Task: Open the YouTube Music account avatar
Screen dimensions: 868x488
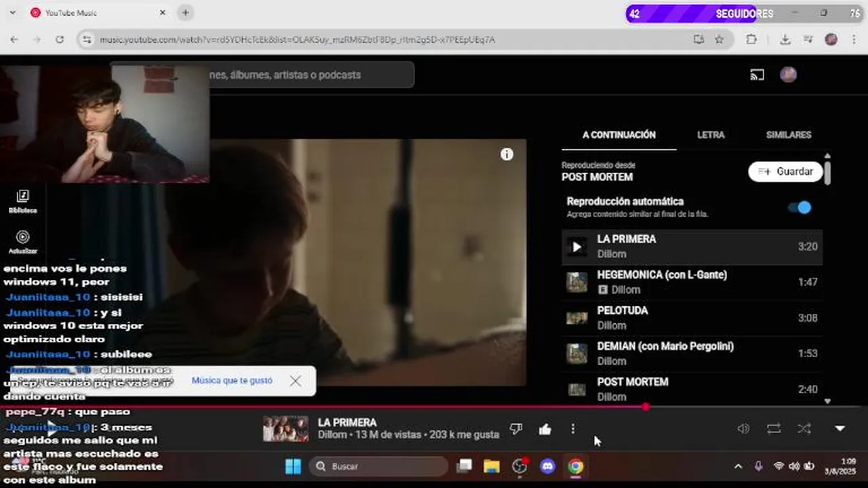Action: click(788, 75)
